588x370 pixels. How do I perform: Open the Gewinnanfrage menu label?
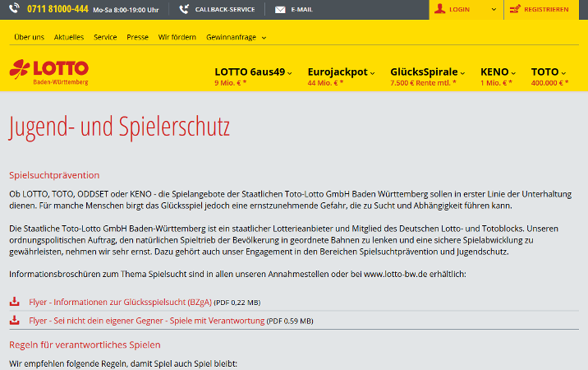tap(231, 37)
